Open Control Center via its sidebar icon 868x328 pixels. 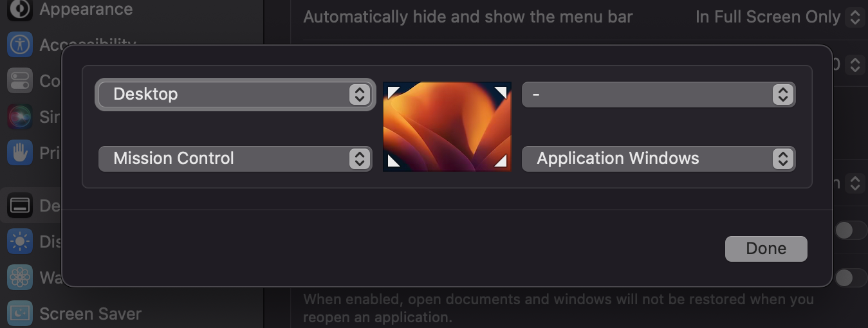pyautogui.click(x=20, y=80)
